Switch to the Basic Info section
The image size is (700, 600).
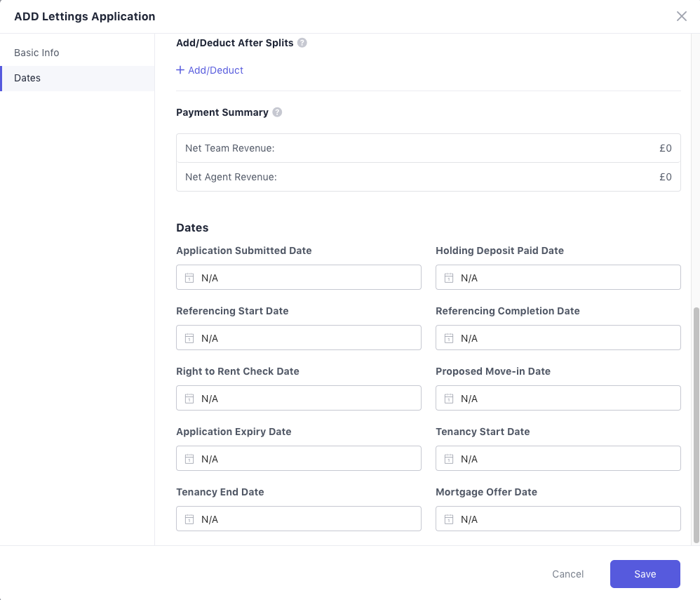[x=36, y=53]
